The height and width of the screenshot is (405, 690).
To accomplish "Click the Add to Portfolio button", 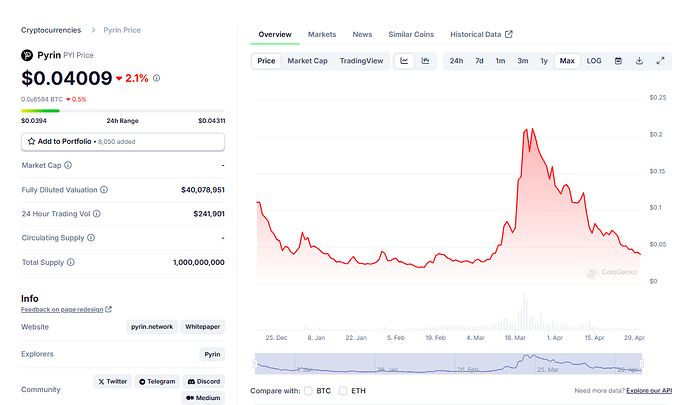I will (123, 142).
